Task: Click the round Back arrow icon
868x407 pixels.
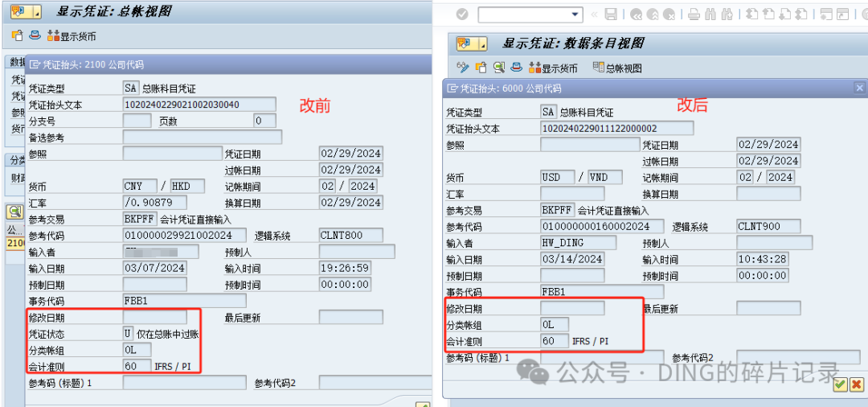Action: [636, 15]
